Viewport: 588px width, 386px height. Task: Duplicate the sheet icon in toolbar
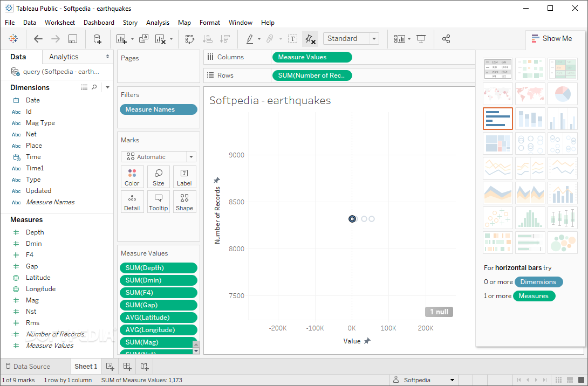pyautogui.click(x=143, y=39)
